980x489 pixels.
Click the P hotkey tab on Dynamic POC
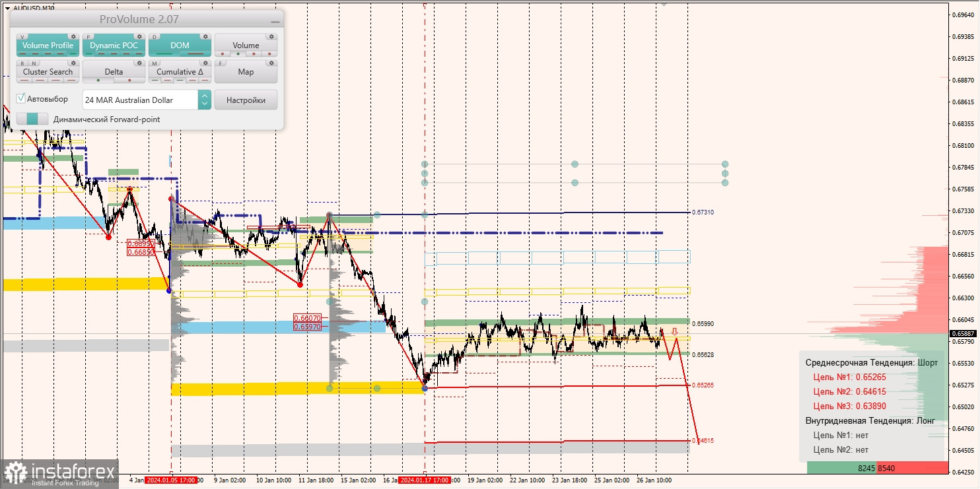click(88, 36)
